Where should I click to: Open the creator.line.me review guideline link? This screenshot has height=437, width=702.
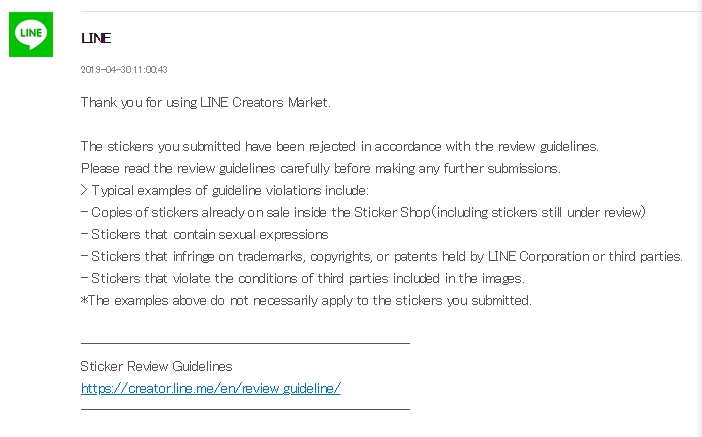(210, 388)
